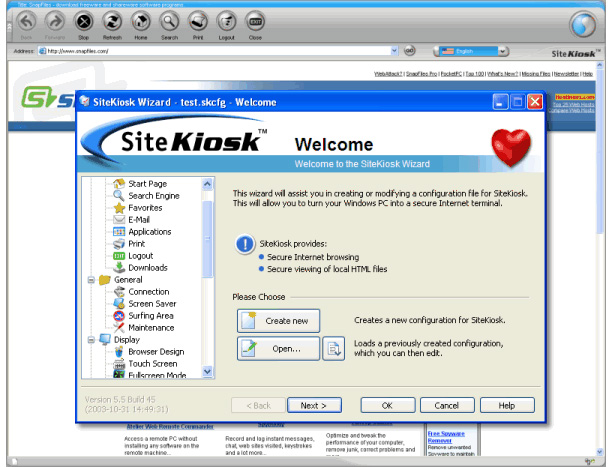The image size is (612, 467).
Task: Click the Home toolbar icon
Action: [x=141, y=21]
